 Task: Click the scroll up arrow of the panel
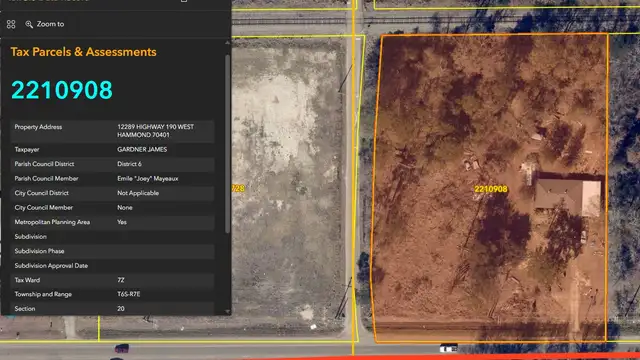tap(227, 42)
